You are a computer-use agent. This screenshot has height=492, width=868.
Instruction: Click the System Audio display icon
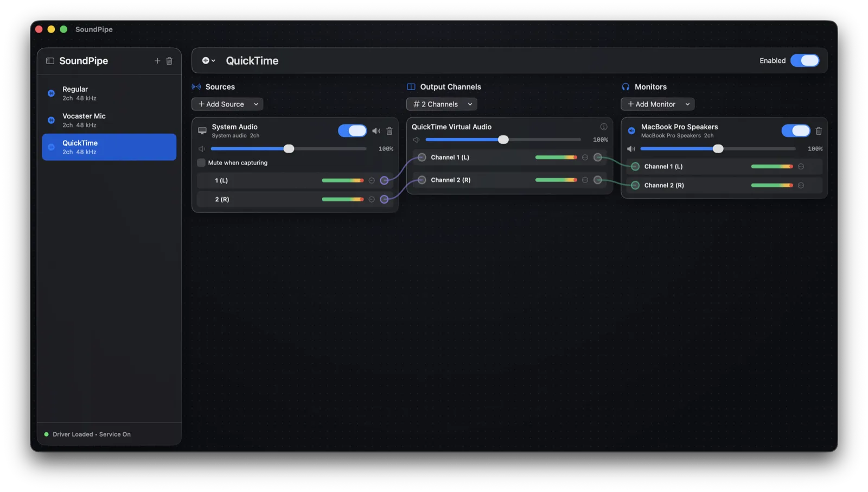point(202,131)
